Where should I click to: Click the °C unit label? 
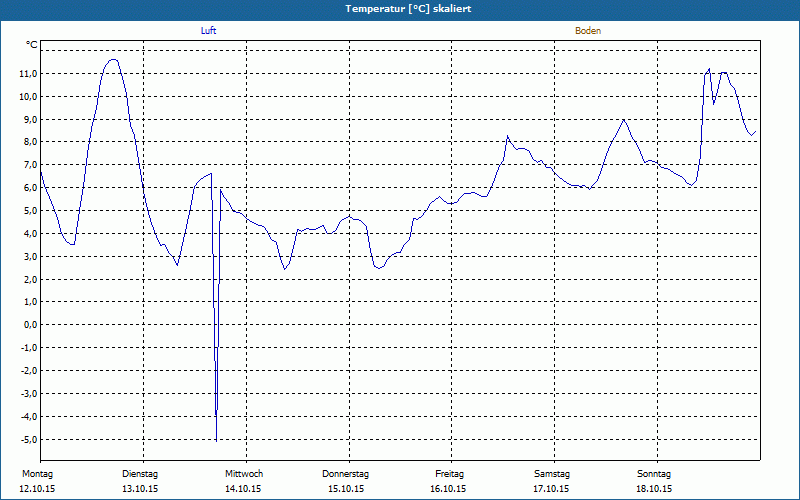(32, 45)
